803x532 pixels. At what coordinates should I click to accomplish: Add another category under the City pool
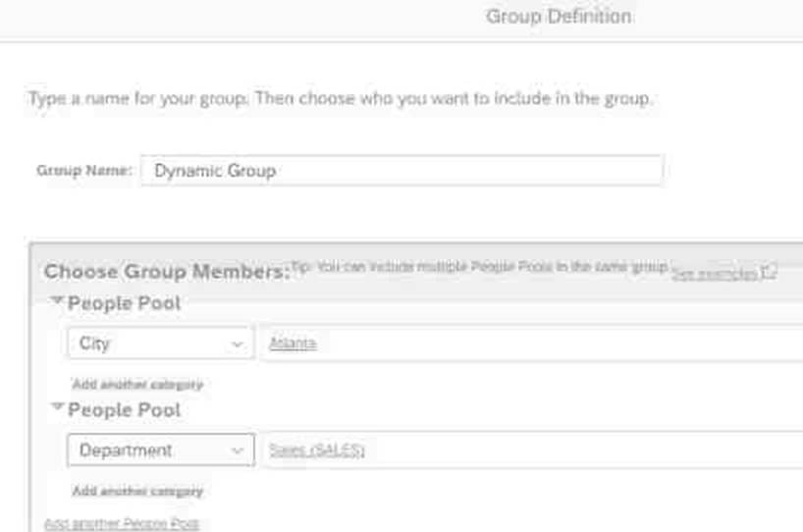[x=137, y=385]
